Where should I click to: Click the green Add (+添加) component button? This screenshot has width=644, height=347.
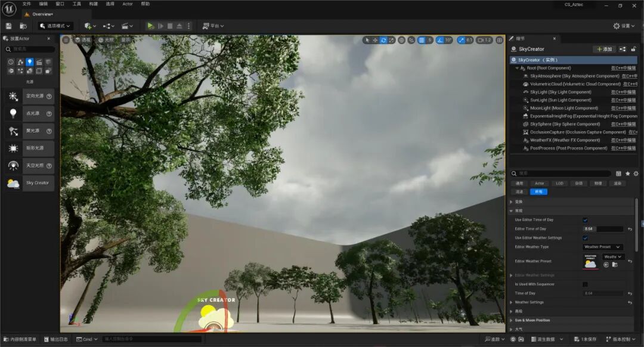604,49
